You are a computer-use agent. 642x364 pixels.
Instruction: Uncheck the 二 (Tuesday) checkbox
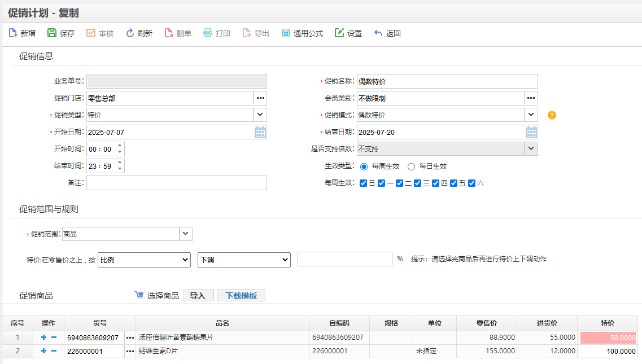click(399, 183)
